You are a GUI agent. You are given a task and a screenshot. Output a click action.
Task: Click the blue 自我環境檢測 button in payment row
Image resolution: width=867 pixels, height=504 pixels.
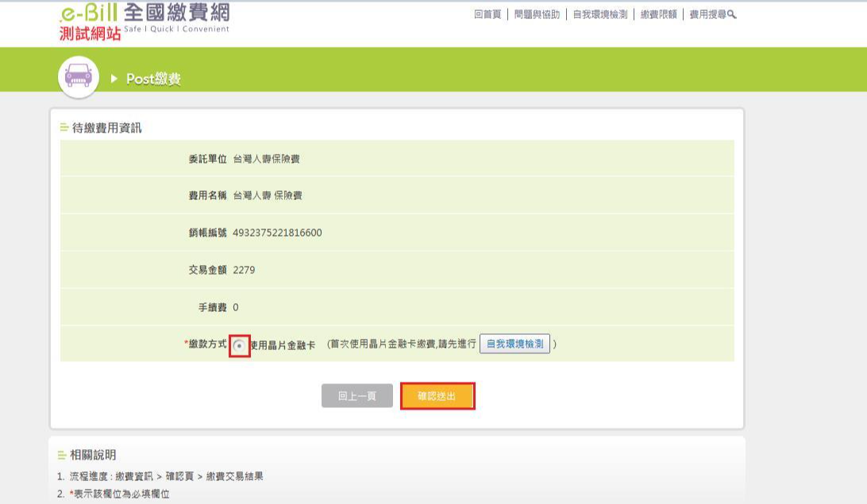pos(514,344)
